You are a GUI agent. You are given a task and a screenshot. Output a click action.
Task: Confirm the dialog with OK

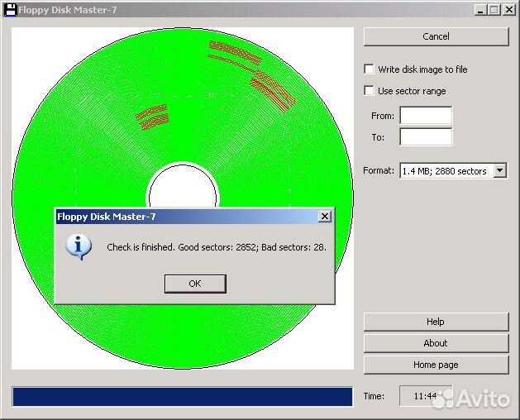click(x=195, y=284)
